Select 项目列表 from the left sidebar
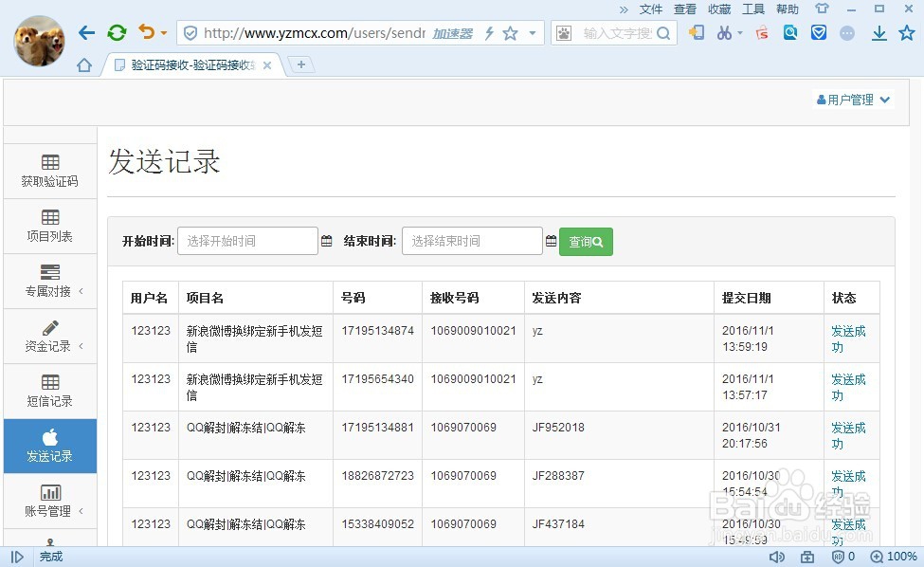Viewport: 924px width, 567px height. pos(49,226)
